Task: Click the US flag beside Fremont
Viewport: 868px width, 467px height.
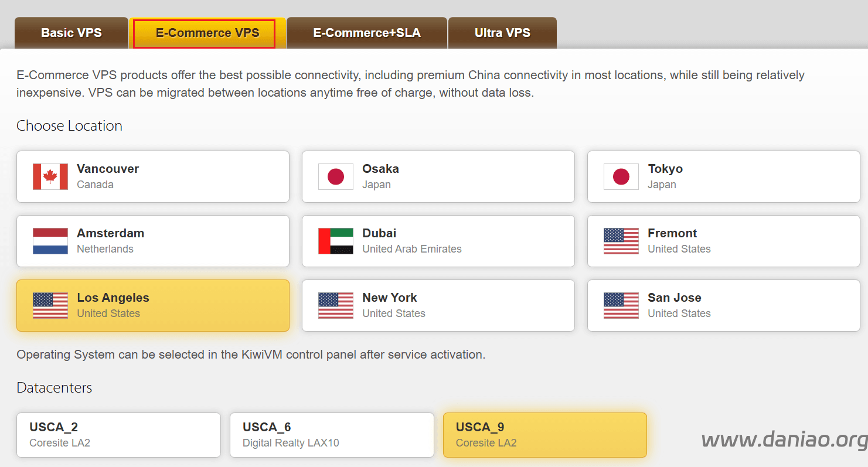Action: point(621,241)
